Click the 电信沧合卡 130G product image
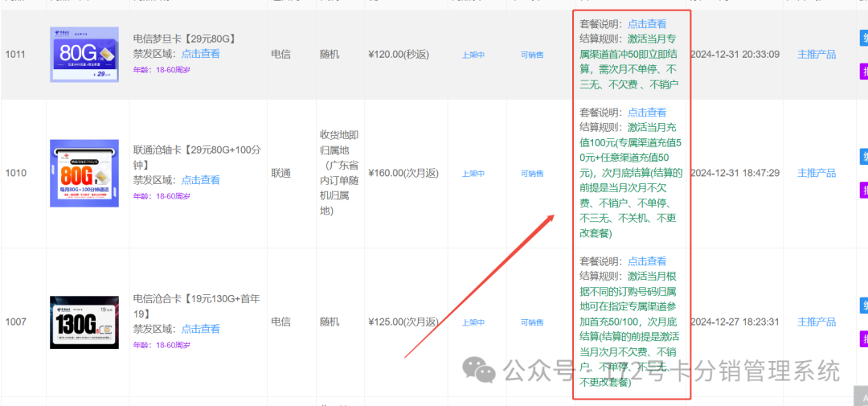 [x=84, y=322]
